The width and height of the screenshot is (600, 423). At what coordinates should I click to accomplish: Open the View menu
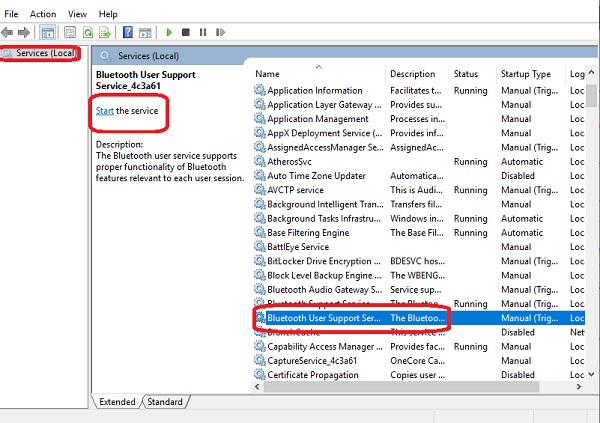pyautogui.click(x=77, y=14)
